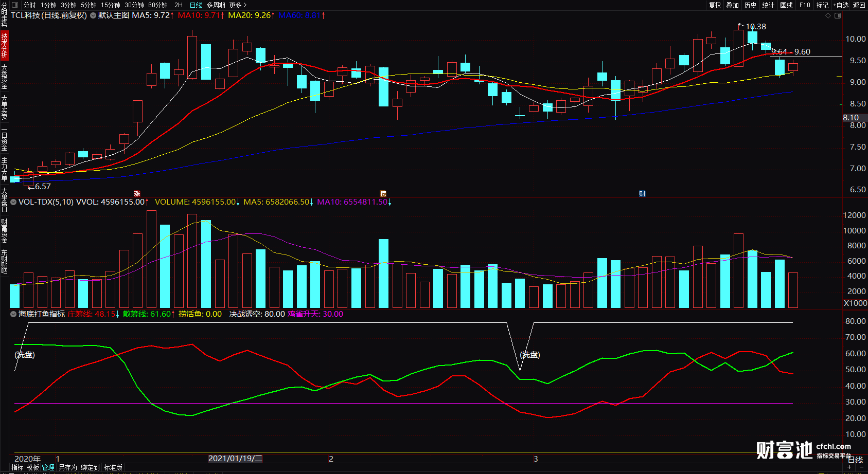Open the 多周期 multi-period view
Viewport: 868px width, 474px height.
click(216, 5)
